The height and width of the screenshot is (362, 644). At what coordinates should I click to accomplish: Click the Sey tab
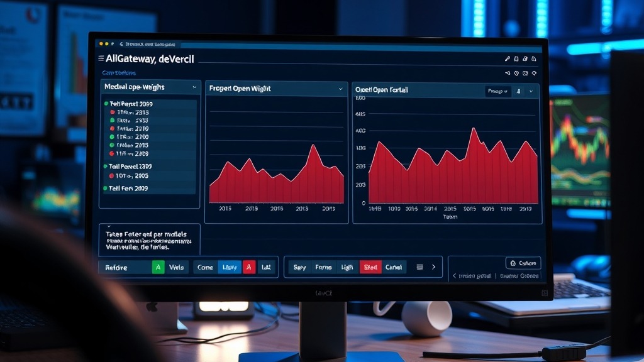coord(300,267)
